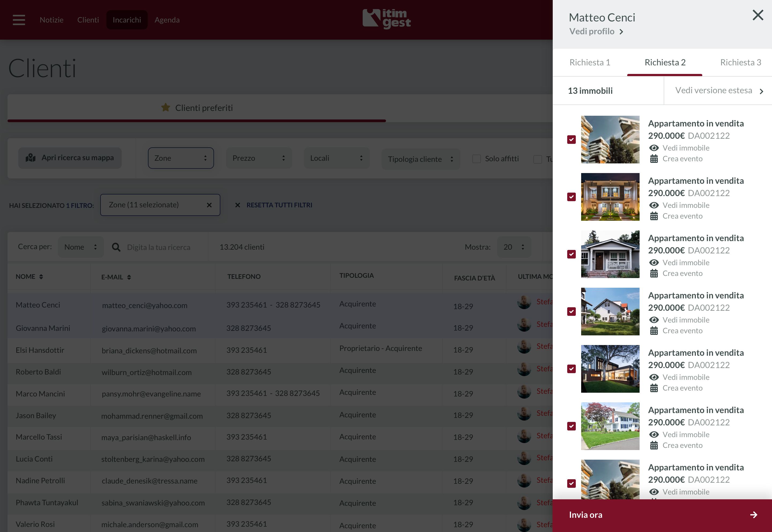Image resolution: width=772 pixels, height=532 pixels.
Task: Click the avatar in Matteo Cenci's row
Action: click(x=524, y=302)
